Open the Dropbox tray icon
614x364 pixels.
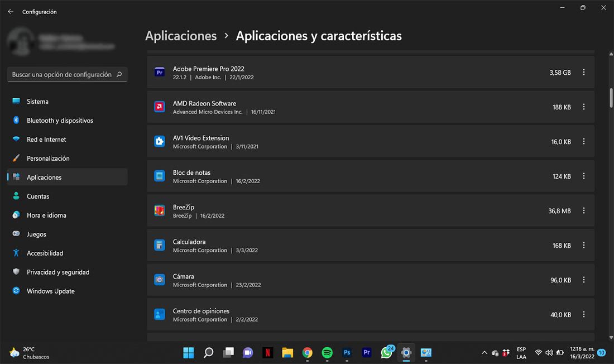click(506, 353)
